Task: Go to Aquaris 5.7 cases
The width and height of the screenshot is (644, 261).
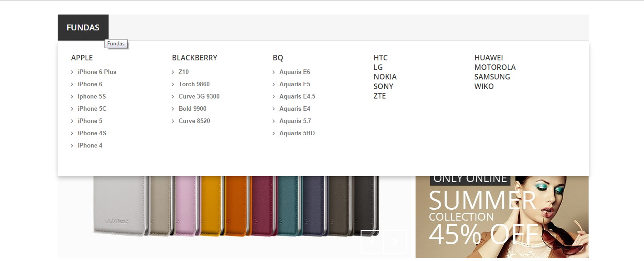Action: point(295,121)
